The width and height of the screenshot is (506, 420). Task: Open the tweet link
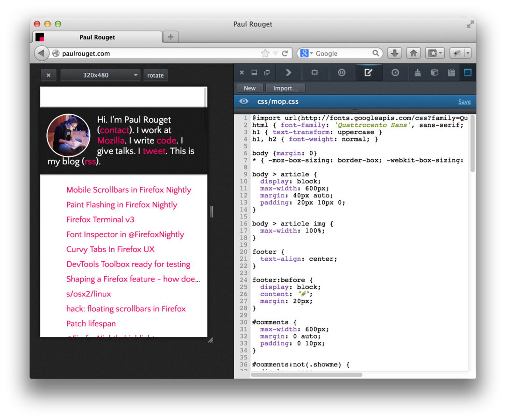click(x=154, y=151)
